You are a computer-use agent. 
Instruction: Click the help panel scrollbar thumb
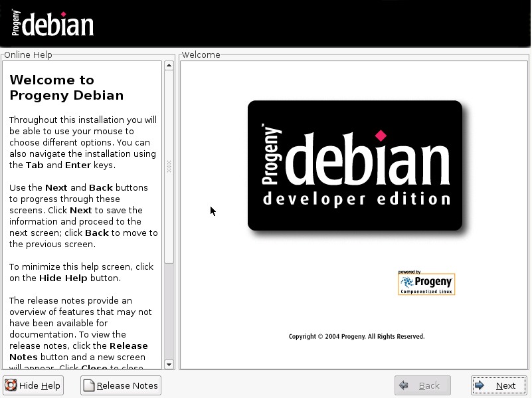169,166
